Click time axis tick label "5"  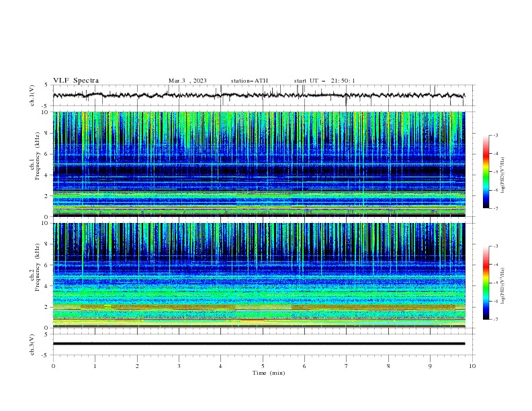263,366
